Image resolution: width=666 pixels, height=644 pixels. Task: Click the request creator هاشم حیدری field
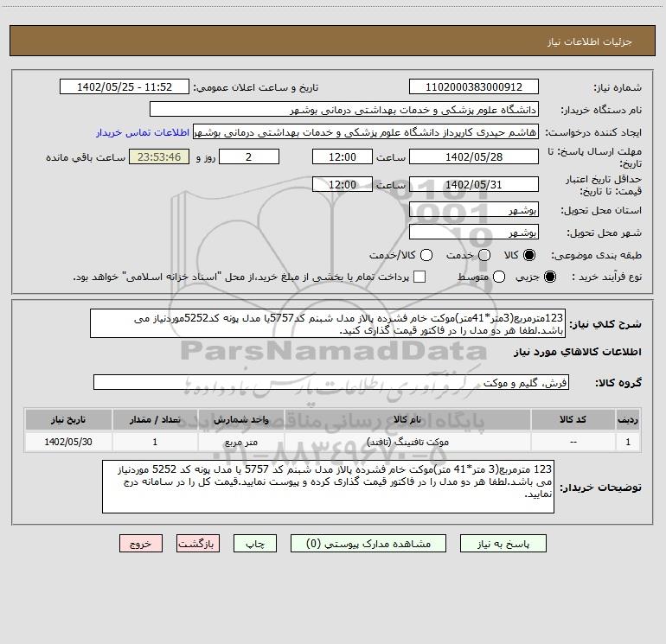pos(366,132)
